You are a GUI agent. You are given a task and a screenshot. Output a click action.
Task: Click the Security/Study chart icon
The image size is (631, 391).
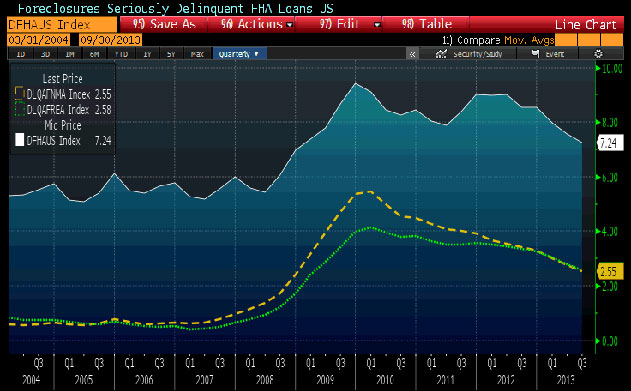(x=441, y=54)
